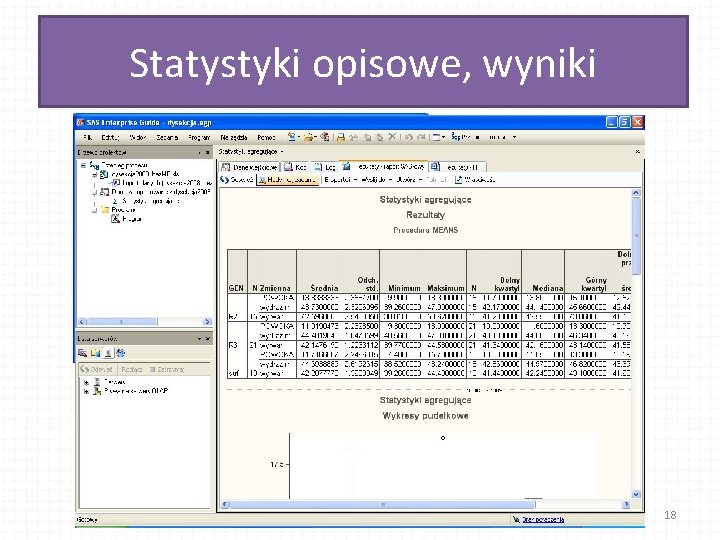Open the Edytuj menu
720x540 pixels.
pyautogui.click(x=110, y=137)
